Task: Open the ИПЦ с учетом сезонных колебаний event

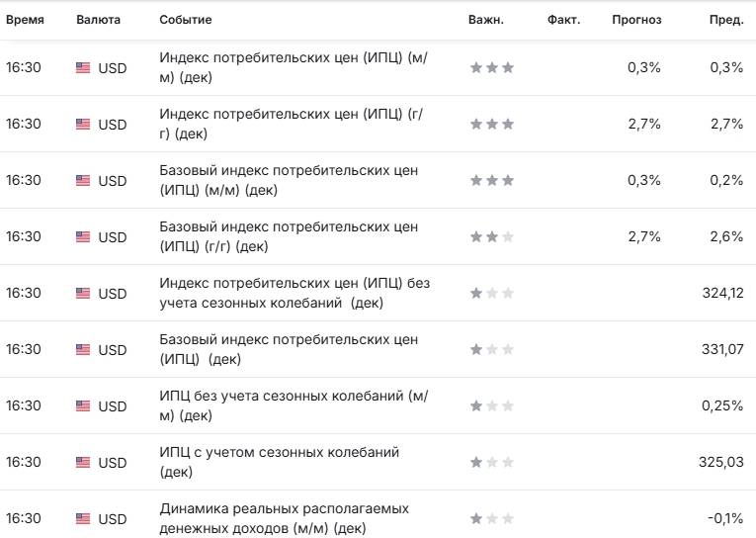Action: point(279,462)
